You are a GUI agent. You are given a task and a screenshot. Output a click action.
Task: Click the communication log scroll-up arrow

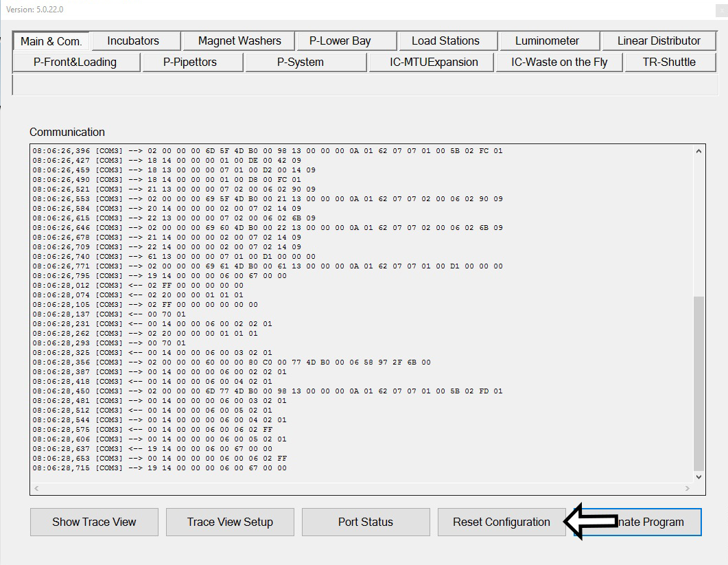click(x=699, y=151)
